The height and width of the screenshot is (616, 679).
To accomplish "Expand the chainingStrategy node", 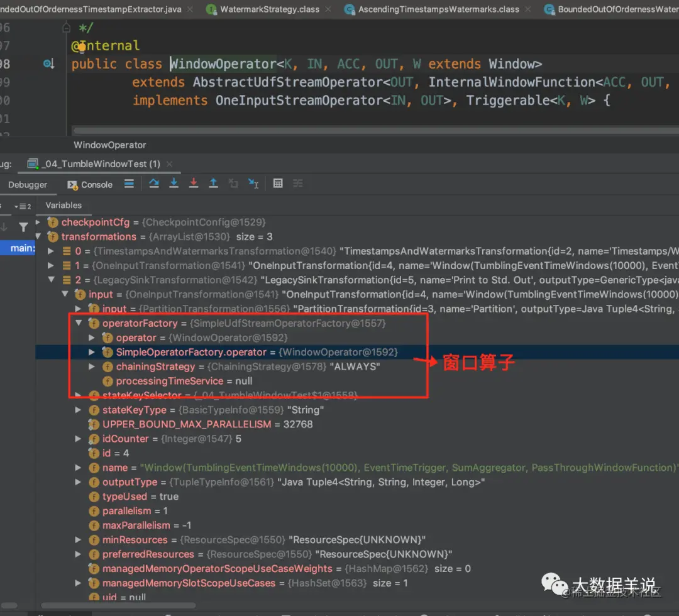I will click(x=92, y=366).
